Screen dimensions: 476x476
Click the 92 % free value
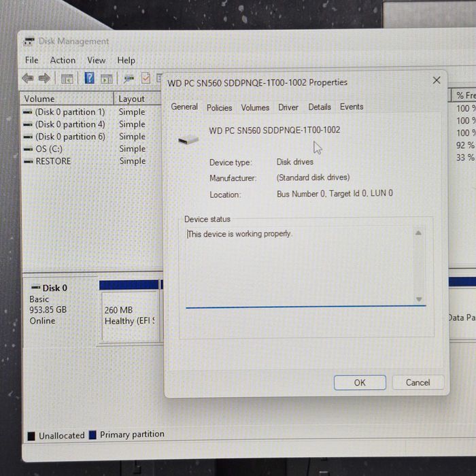click(465, 145)
